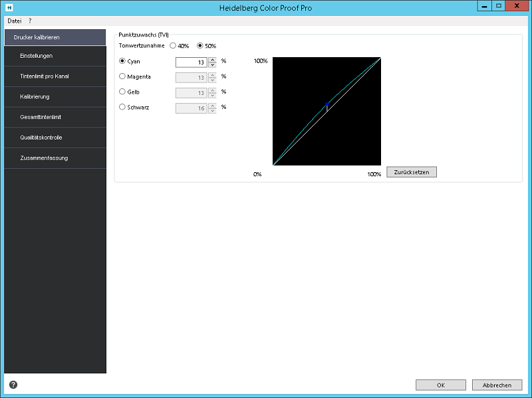532x398 pixels.
Task: Minimize the Heidelberg Color Proof Pro window
Action: coord(484,6)
